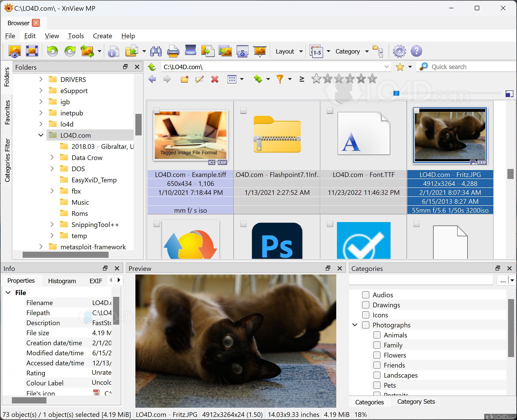Image resolution: width=517 pixels, height=420 pixels.
Task: Enable the Family category checkbox
Action: coord(377,345)
